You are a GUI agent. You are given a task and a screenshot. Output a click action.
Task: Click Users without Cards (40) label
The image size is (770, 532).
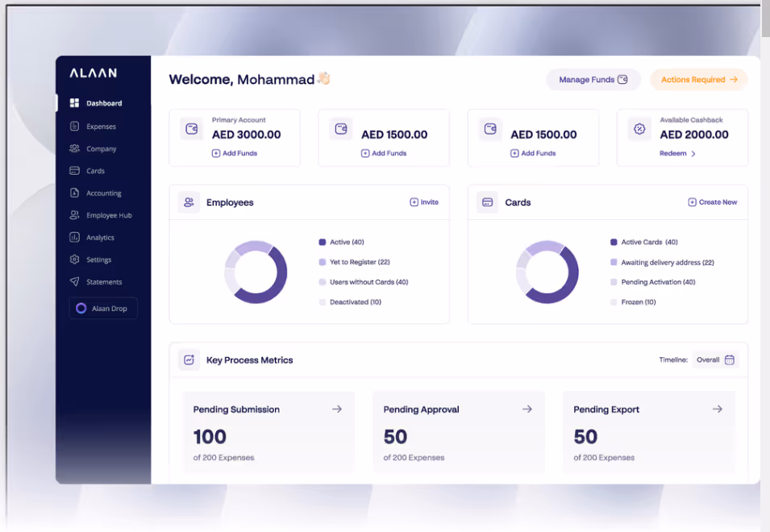[x=368, y=281]
